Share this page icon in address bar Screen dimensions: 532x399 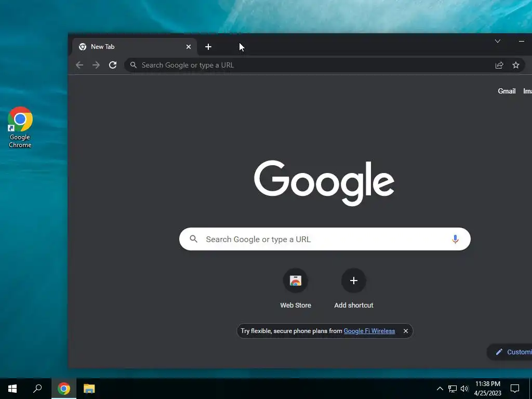click(x=499, y=65)
